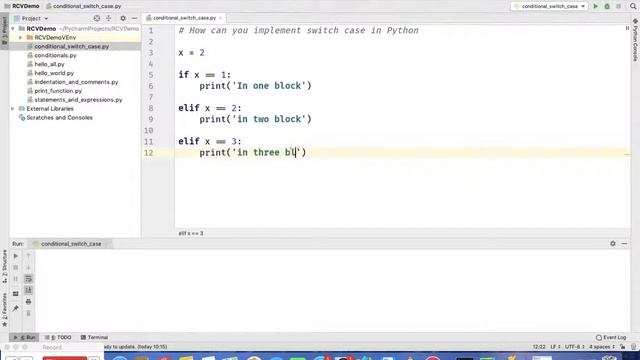Open Project panel gear settings
The image size is (640, 360).
[x=123, y=18]
